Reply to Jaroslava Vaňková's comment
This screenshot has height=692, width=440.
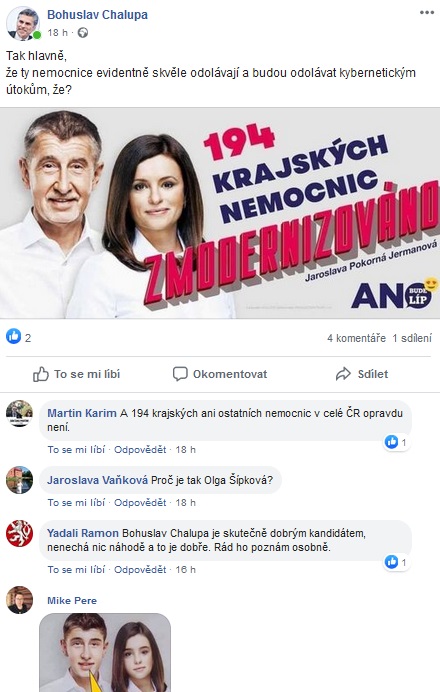[140, 503]
